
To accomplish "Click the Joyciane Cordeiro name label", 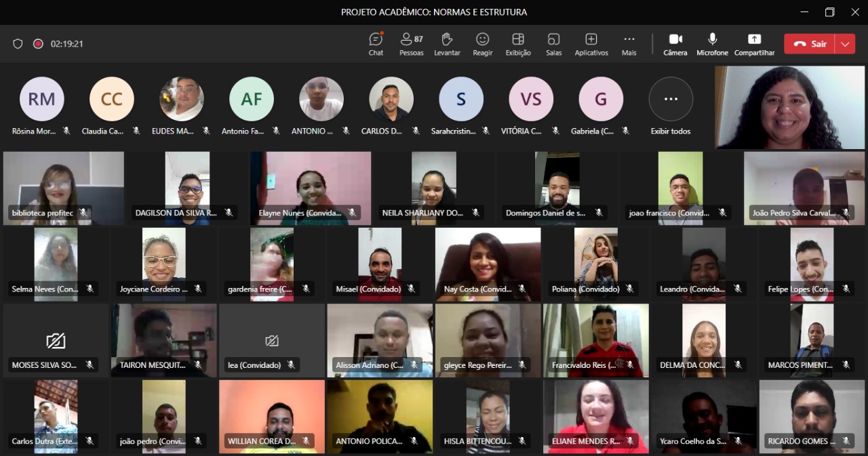I will (154, 289).
